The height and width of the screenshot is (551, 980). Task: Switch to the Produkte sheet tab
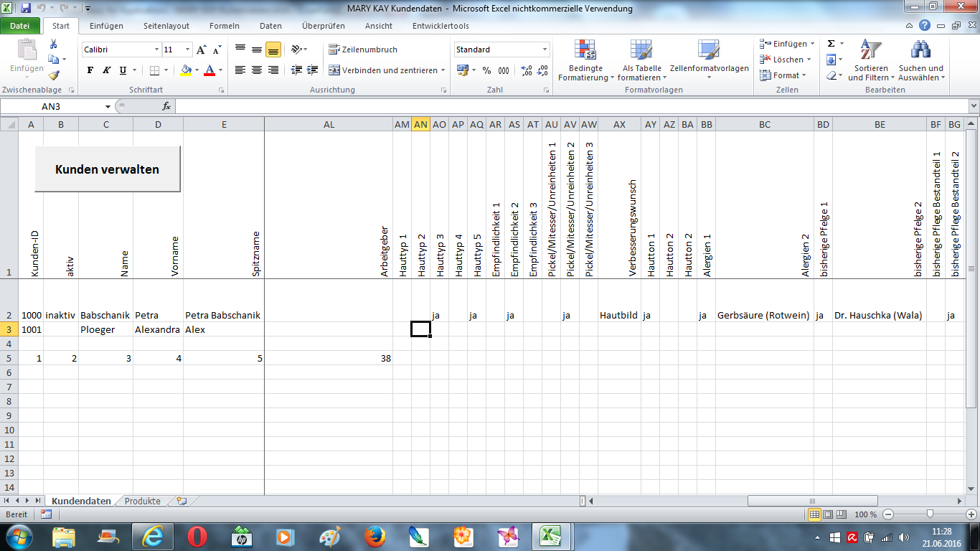click(x=143, y=501)
